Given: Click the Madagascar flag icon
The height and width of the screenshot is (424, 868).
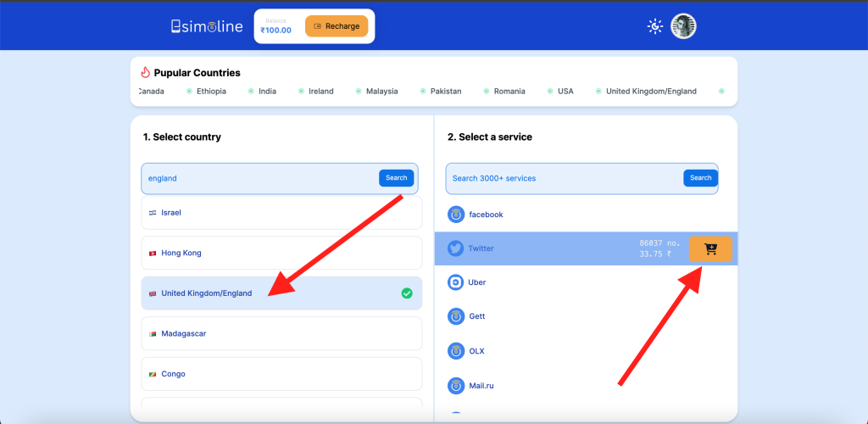Looking at the screenshot, I should pyautogui.click(x=153, y=334).
